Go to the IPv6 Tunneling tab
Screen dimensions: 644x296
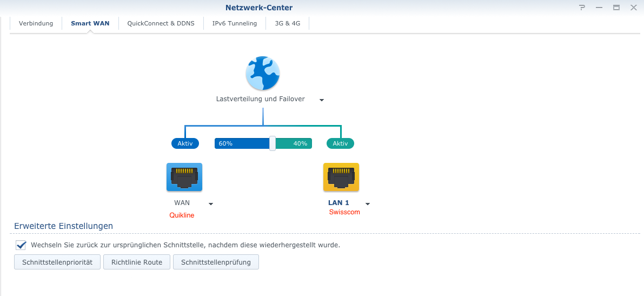pyautogui.click(x=235, y=23)
